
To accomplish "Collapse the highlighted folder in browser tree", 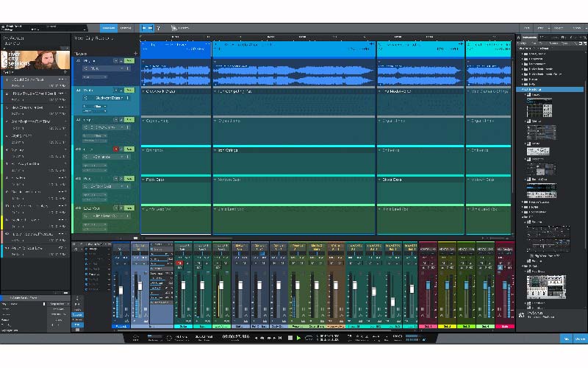I will coord(523,90).
